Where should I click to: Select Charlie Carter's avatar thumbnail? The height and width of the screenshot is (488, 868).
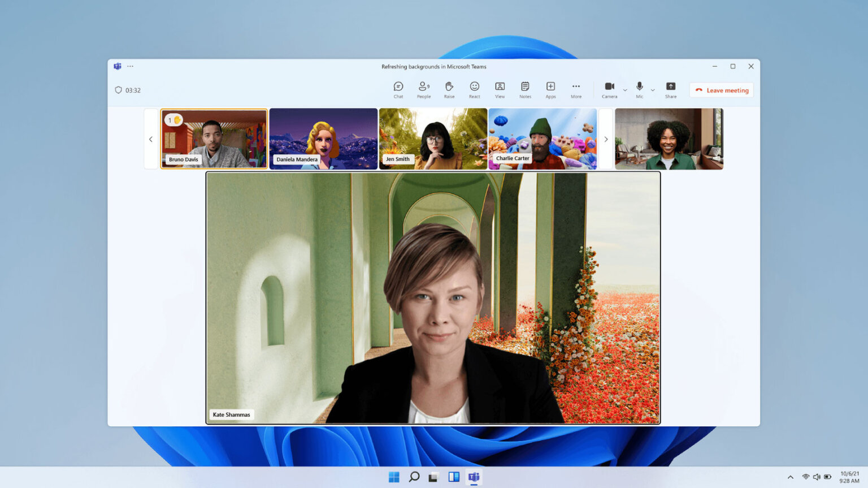tap(542, 139)
